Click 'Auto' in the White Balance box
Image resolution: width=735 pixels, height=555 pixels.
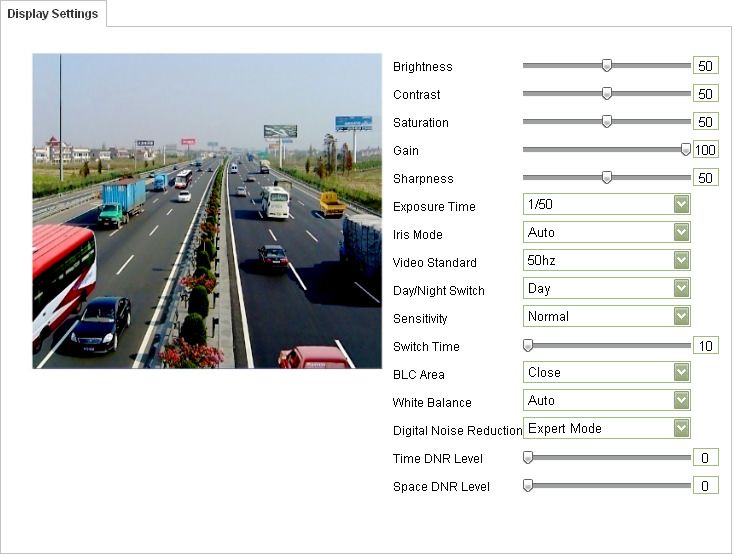(x=541, y=400)
